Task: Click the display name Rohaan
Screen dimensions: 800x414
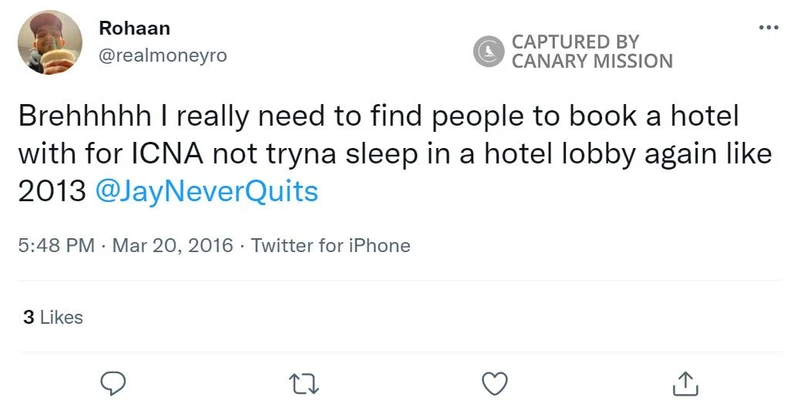Action: 127,27
